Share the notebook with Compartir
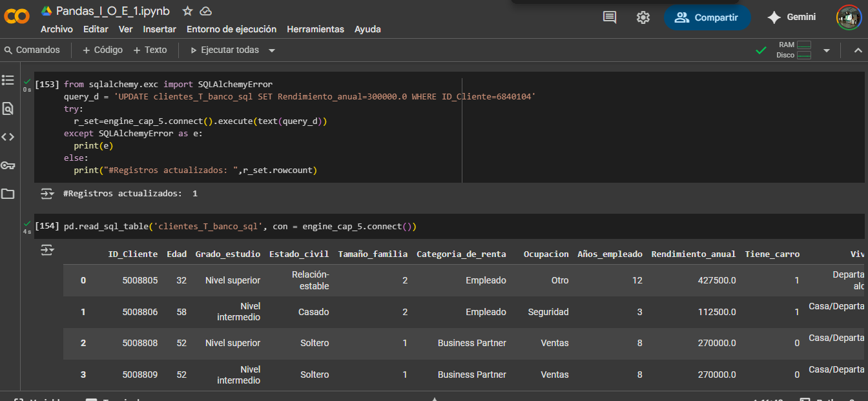 (x=707, y=17)
